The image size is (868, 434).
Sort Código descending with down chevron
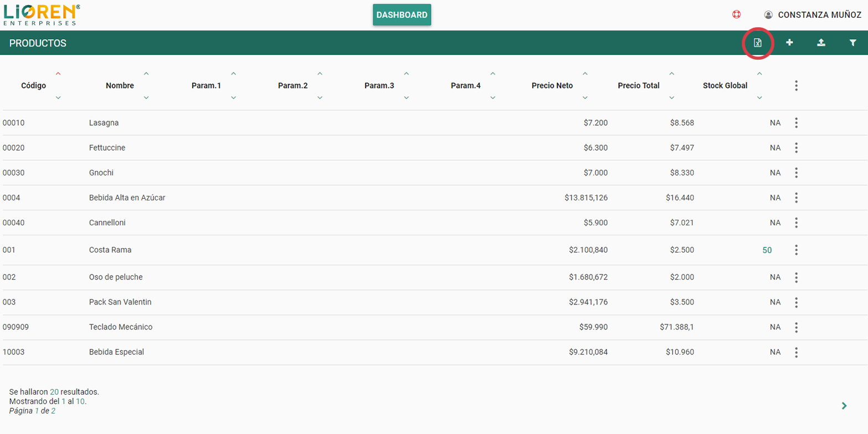click(x=58, y=98)
